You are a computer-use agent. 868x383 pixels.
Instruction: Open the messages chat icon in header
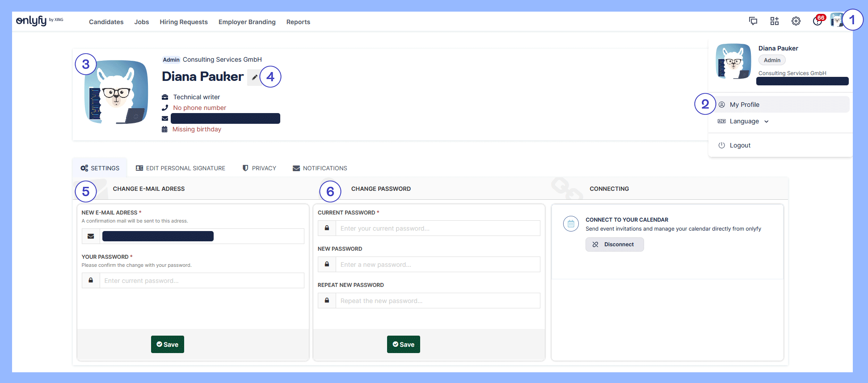coord(753,21)
